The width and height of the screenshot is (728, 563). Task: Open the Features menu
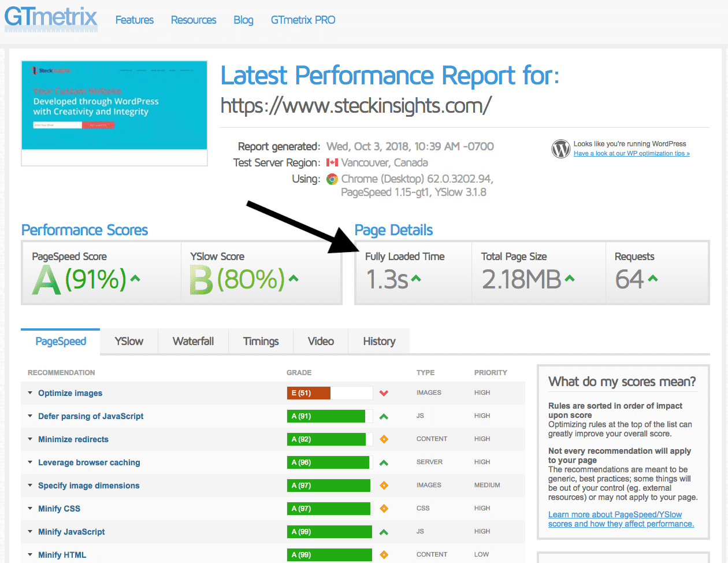135,20
